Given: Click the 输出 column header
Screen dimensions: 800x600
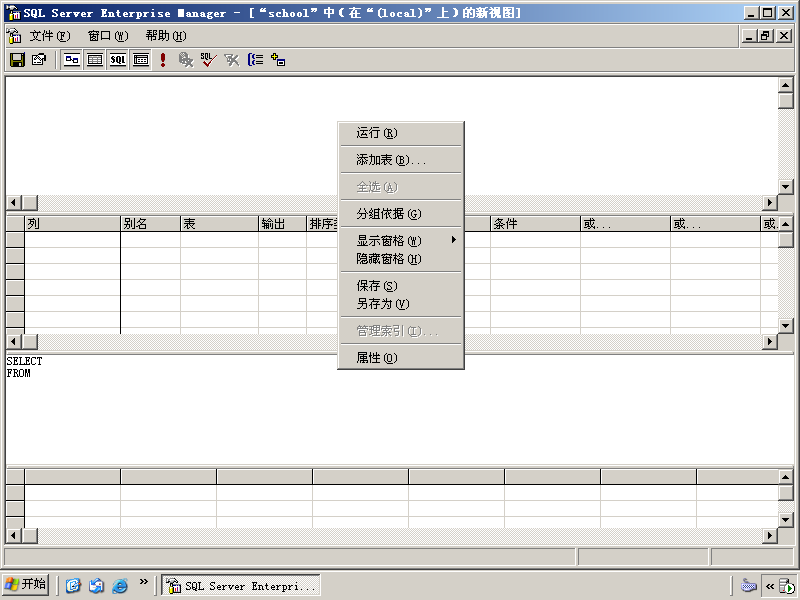Looking at the screenshot, I should [282, 223].
